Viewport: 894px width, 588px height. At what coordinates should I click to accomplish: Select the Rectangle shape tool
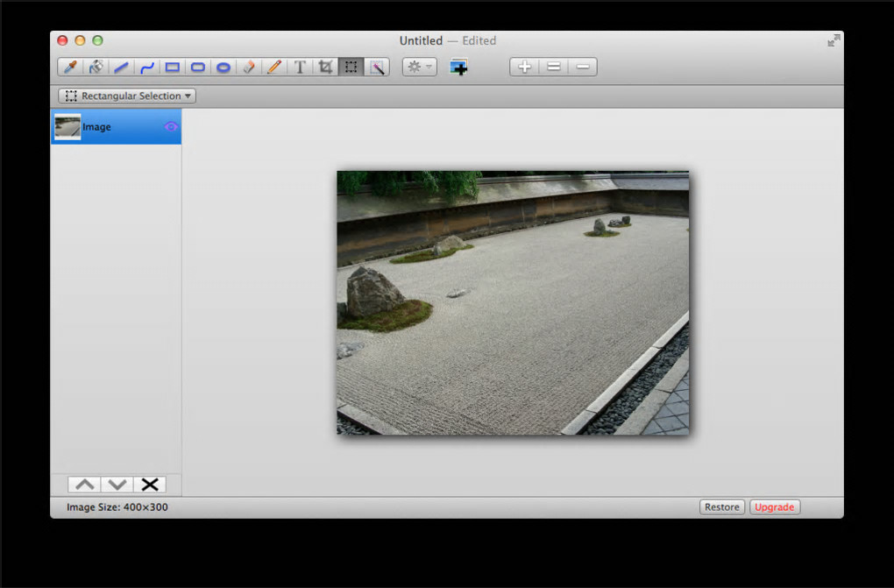173,67
